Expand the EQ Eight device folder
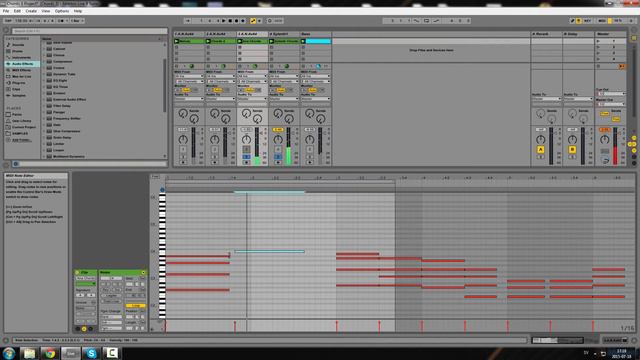This screenshot has width=640, height=360. [44, 80]
